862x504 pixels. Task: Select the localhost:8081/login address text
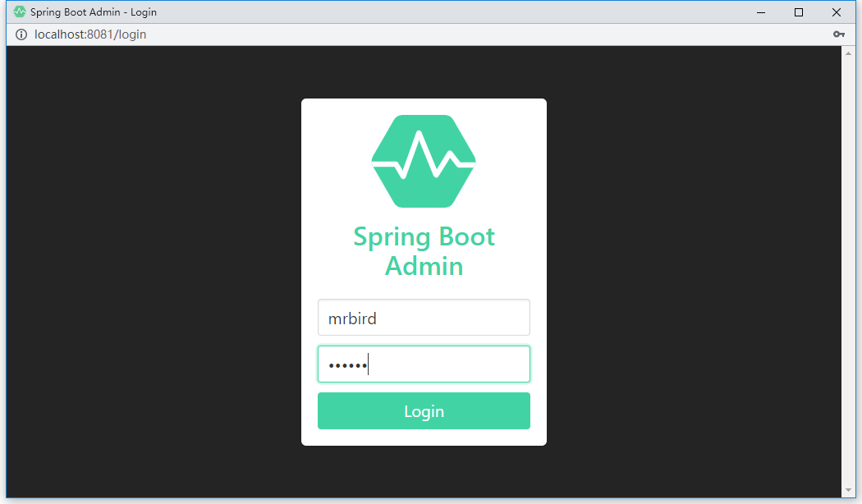point(90,34)
